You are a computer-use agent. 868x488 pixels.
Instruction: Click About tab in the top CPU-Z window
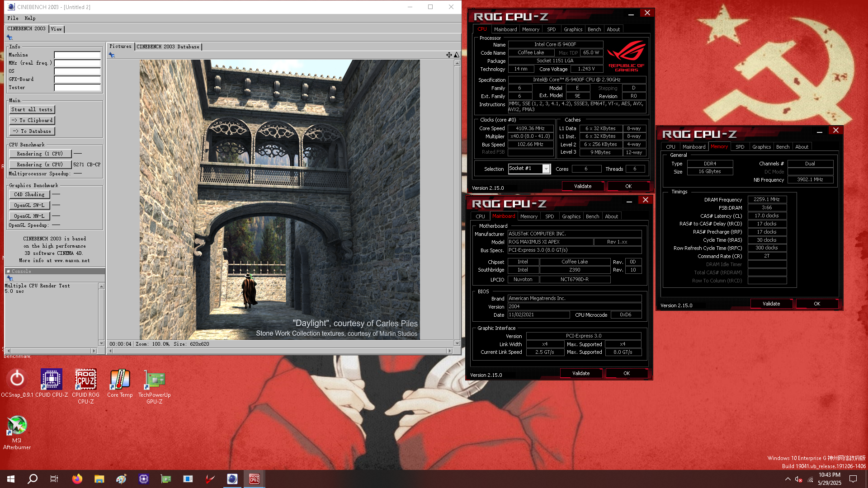[x=613, y=29]
